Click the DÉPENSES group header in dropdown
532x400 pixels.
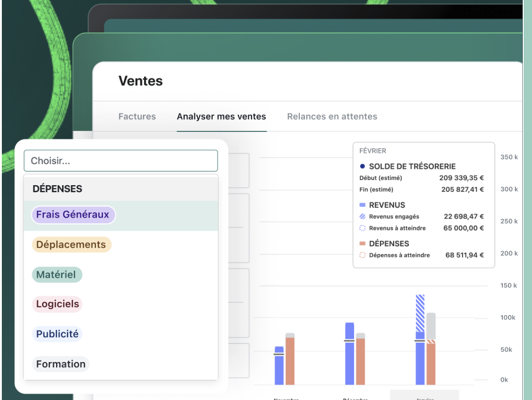[121, 188]
